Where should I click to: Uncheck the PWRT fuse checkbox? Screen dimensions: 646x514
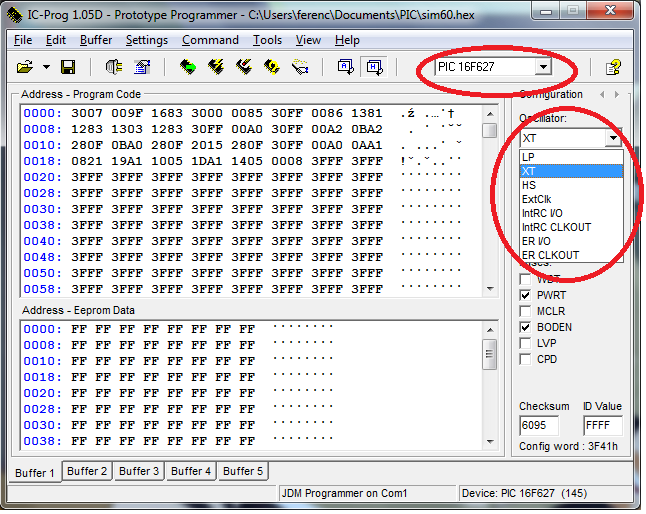pyautogui.click(x=525, y=295)
